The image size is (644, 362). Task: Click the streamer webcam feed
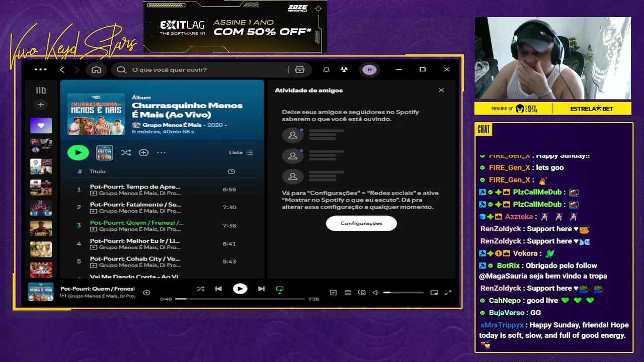(553, 58)
